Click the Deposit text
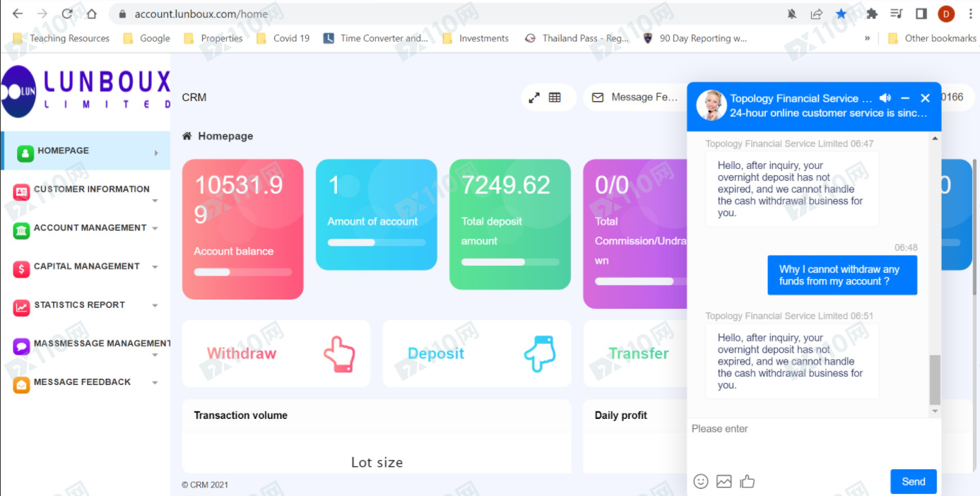This screenshot has height=496, width=980. point(436,353)
